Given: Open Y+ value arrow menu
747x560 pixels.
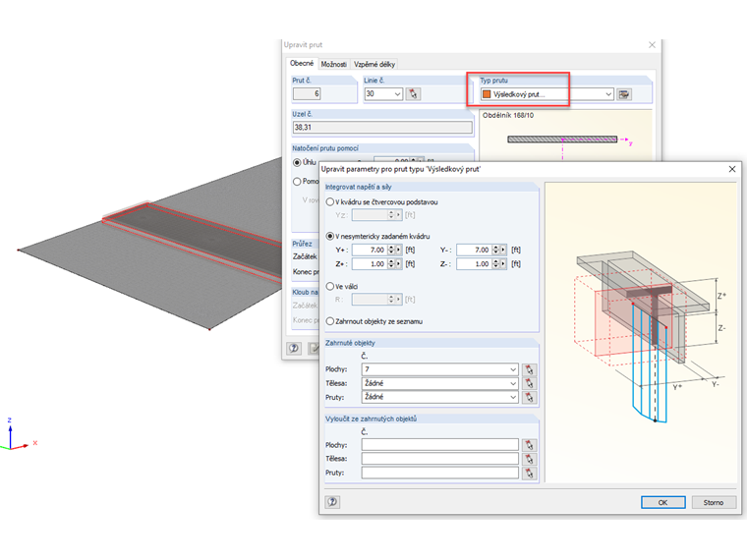Looking at the screenshot, I should click(399, 250).
